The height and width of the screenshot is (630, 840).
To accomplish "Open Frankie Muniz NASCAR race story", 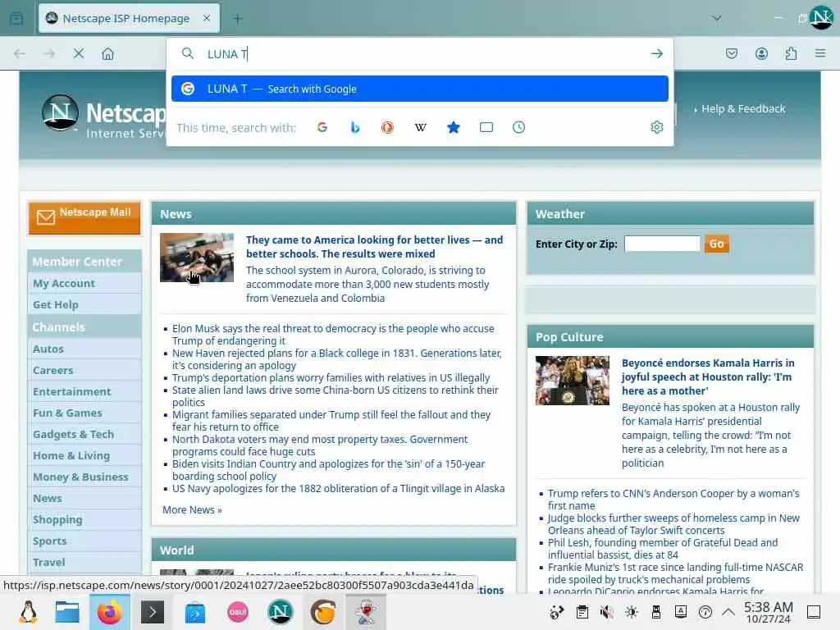I will [675, 573].
